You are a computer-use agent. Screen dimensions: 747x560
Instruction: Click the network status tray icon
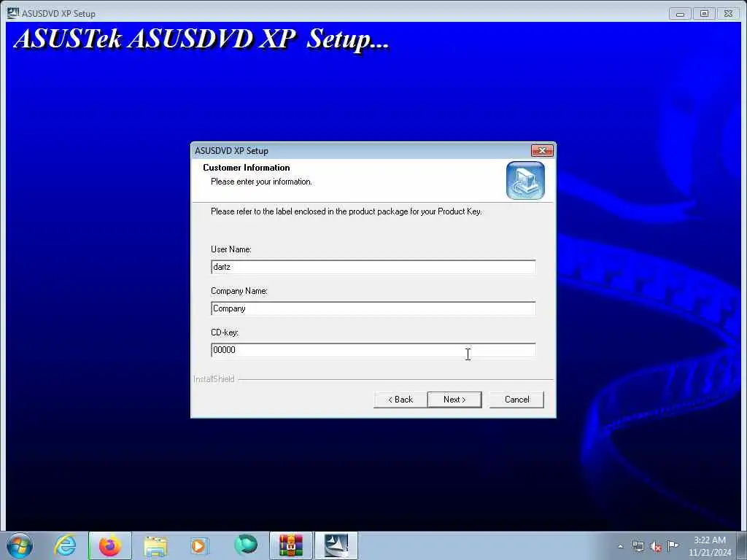pos(638,546)
